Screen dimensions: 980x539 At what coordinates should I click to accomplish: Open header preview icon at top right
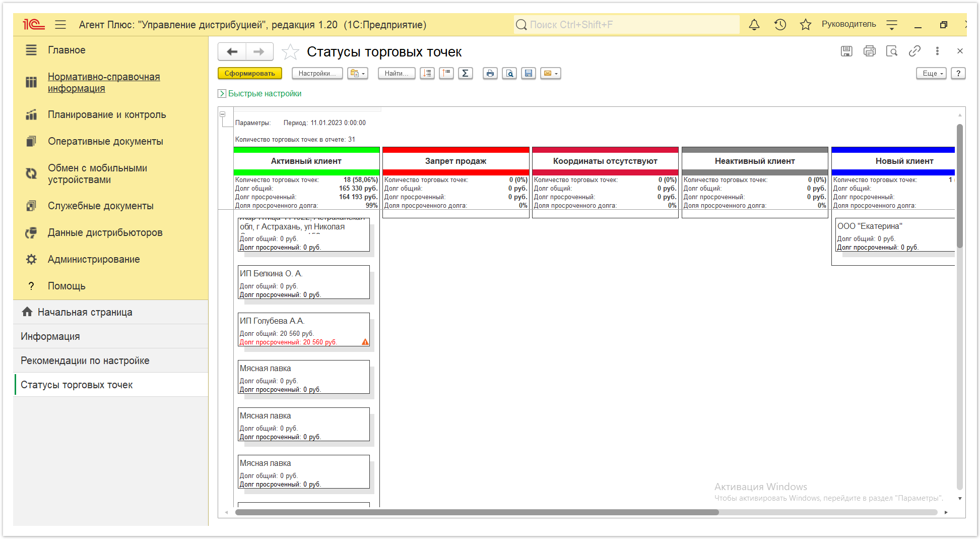click(x=892, y=51)
